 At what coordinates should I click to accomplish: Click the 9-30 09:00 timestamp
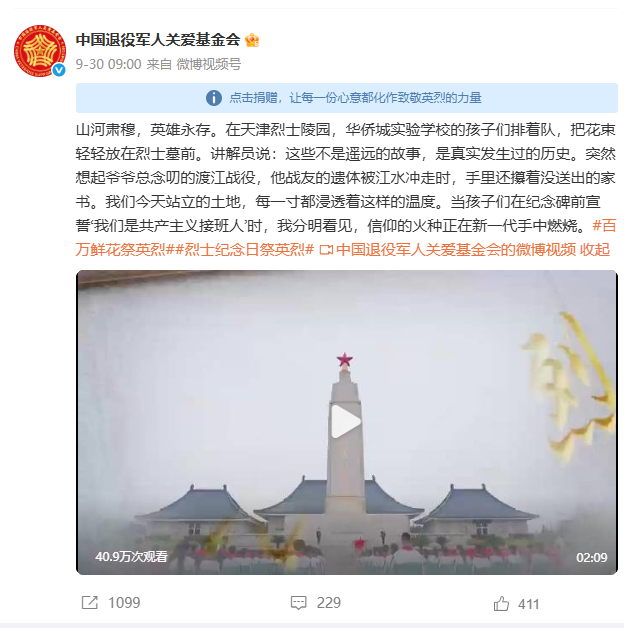pyautogui.click(x=109, y=64)
